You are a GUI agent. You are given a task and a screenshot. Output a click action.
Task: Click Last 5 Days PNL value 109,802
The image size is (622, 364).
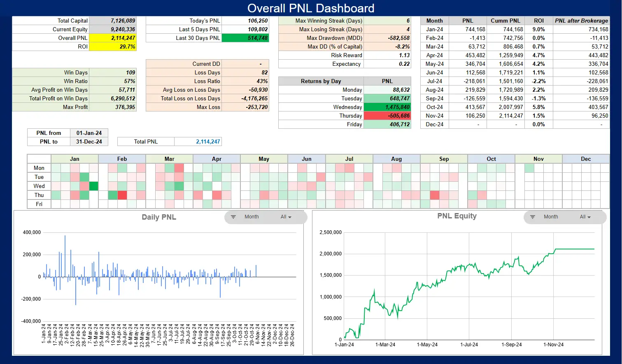pyautogui.click(x=245, y=29)
